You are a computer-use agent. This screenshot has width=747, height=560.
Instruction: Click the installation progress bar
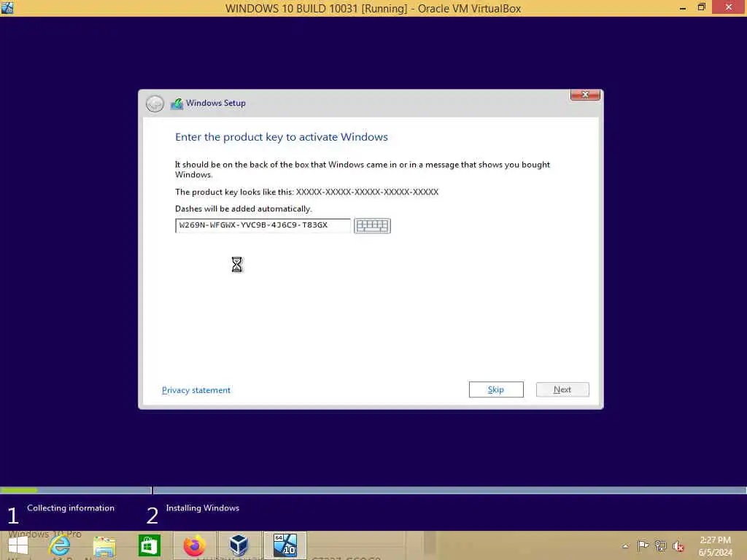coord(373,490)
